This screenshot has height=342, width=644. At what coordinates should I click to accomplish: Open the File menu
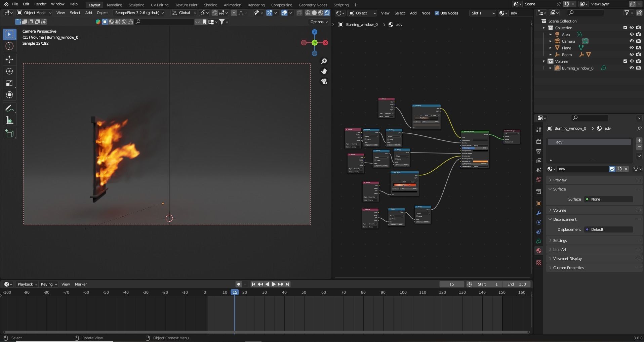[15, 4]
